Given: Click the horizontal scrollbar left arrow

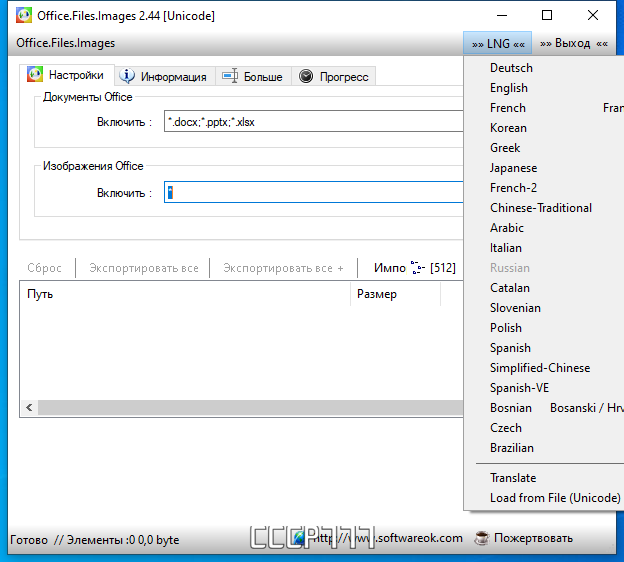Looking at the screenshot, I should click(x=29, y=408).
